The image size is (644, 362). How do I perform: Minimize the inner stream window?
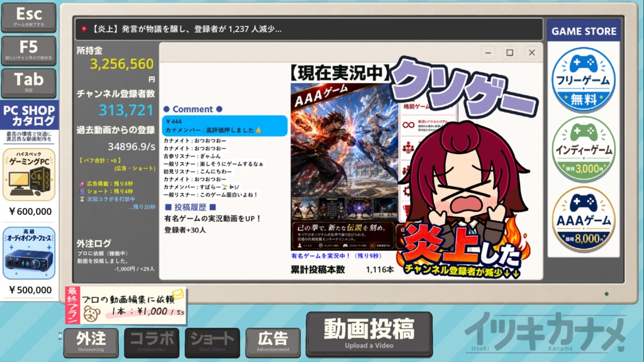[488, 53]
